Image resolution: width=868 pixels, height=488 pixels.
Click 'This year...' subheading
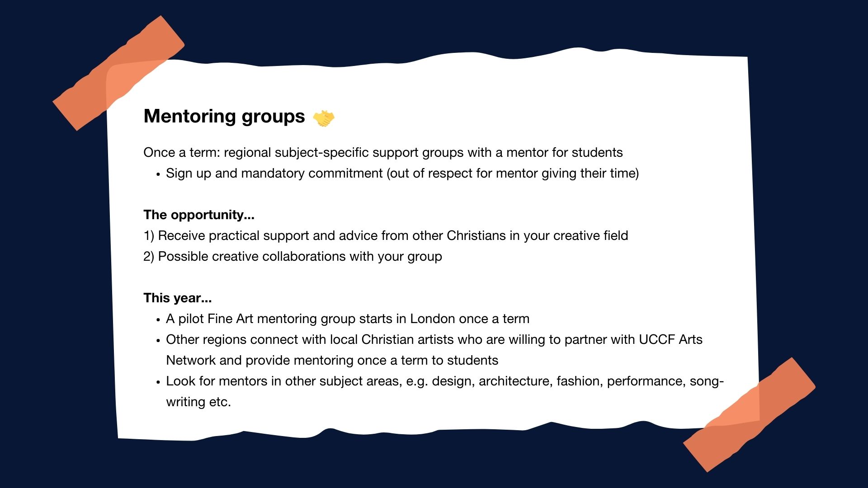178,298
